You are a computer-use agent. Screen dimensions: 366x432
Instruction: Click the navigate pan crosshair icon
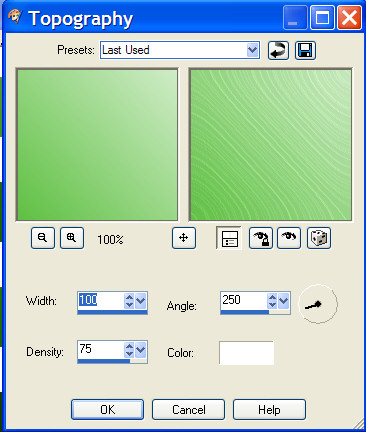(184, 238)
